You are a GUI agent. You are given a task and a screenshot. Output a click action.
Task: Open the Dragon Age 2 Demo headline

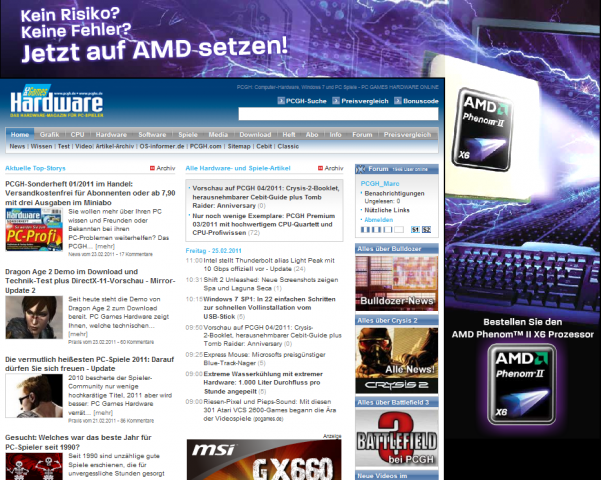click(x=90, y=281)
